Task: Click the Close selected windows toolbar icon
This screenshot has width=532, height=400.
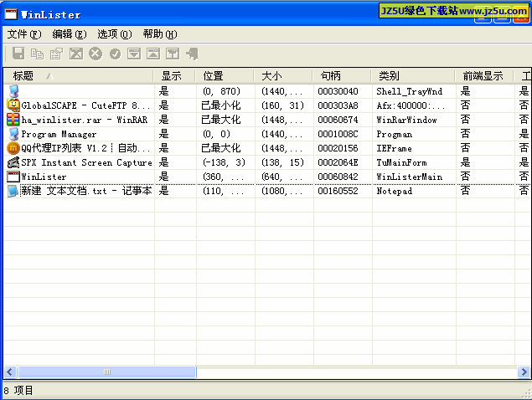Action: tap(76, 54)
